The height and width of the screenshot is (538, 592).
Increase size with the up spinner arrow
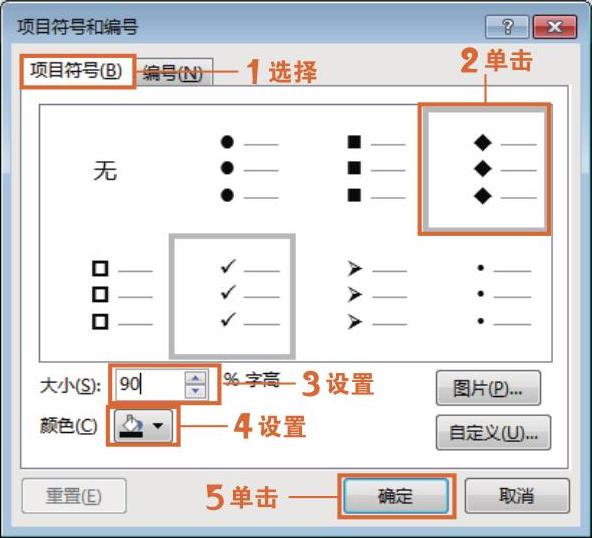click(196, 378)
